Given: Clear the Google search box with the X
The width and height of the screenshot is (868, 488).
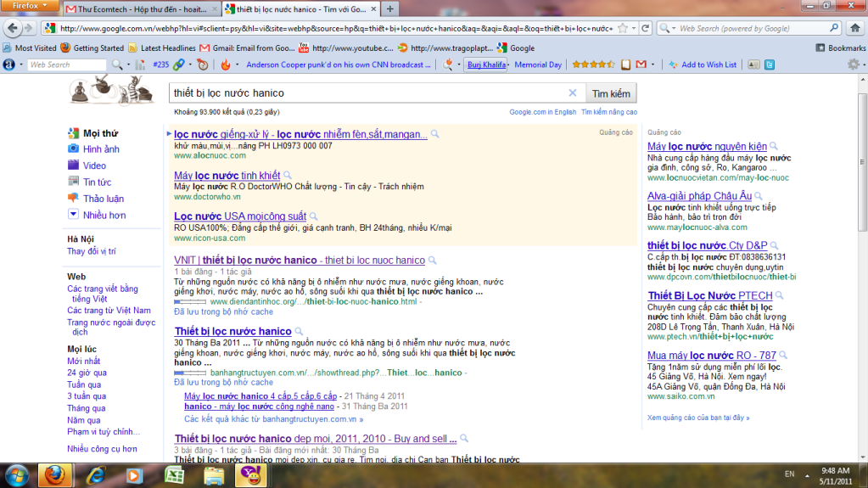Looking at the screenshot, I should (x=573, y=93).
